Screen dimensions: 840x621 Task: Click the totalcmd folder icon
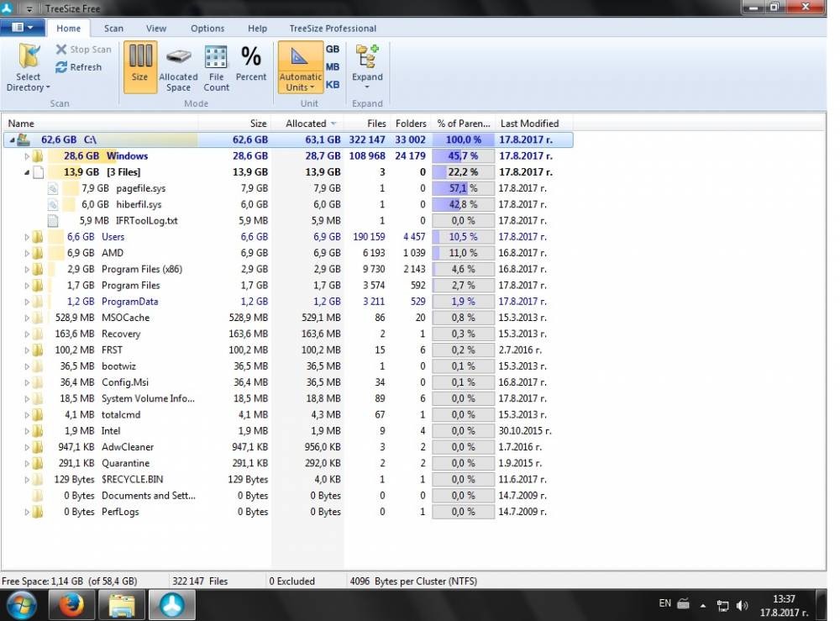38,415
